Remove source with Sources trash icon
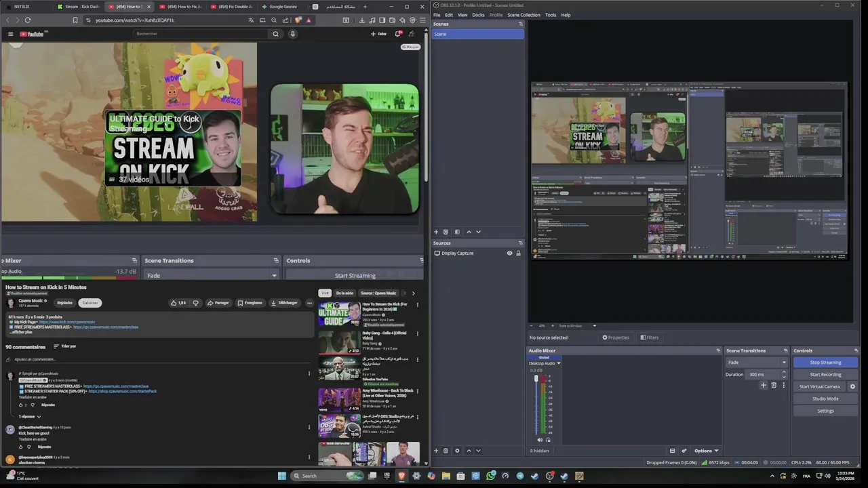The width and height of the screenshot is (868, 488). click(446, 451)
